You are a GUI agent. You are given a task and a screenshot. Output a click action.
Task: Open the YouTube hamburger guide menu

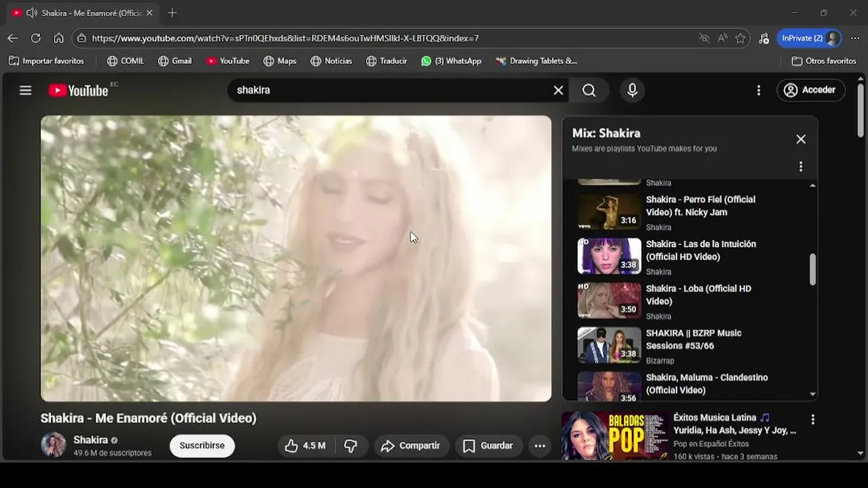click(26, 90)
